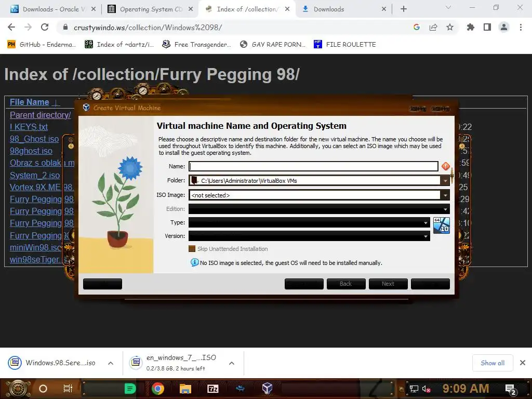Open the profile avatar menu

[x=504, y=28]
